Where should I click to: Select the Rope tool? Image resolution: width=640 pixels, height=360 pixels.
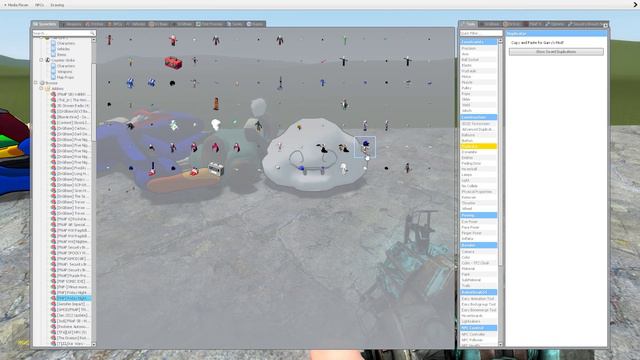coord(479,93)
